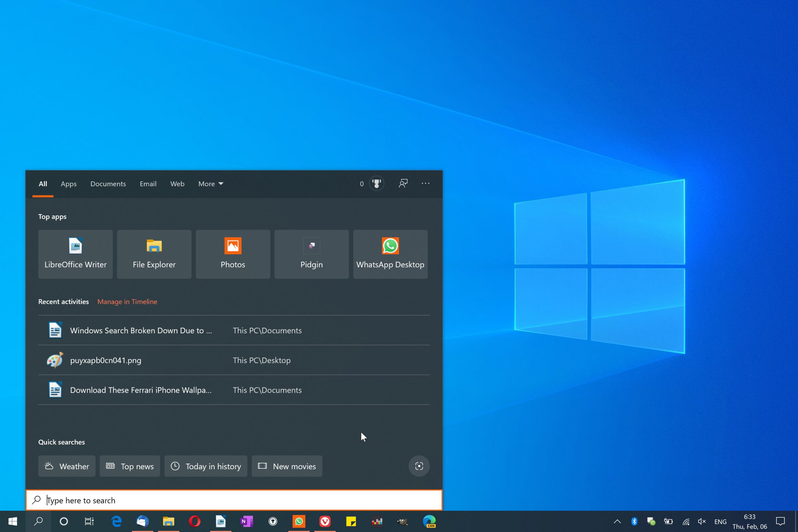Viewport: 798px width, 532px height.
Task: Open the keyhole icon app on taskbar
Action: click(273, 521)
